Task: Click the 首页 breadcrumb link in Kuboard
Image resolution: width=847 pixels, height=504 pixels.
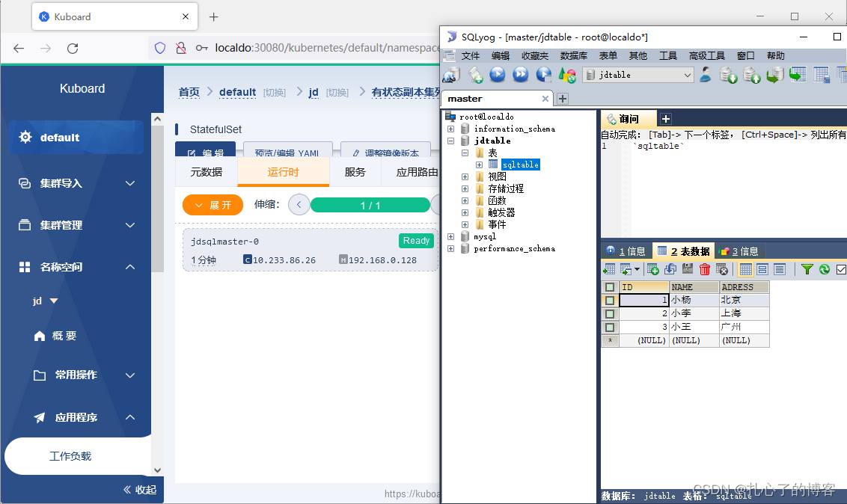Action: 189,91
